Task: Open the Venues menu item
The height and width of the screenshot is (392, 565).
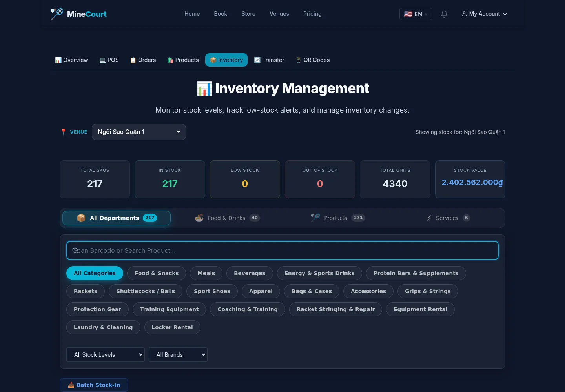Action: pyautogui.click(x=279, y=14)
